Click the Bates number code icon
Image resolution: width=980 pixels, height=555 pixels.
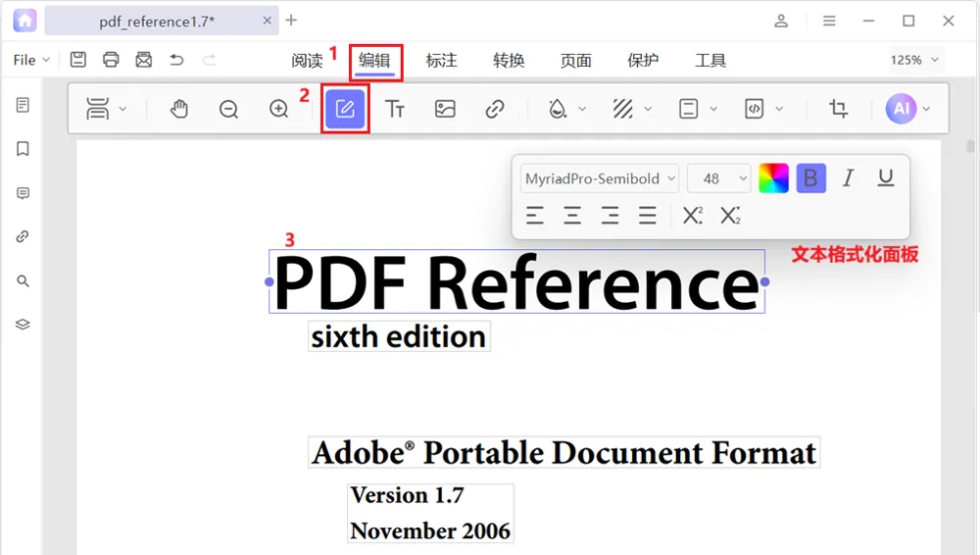click(x=755, y=109)
